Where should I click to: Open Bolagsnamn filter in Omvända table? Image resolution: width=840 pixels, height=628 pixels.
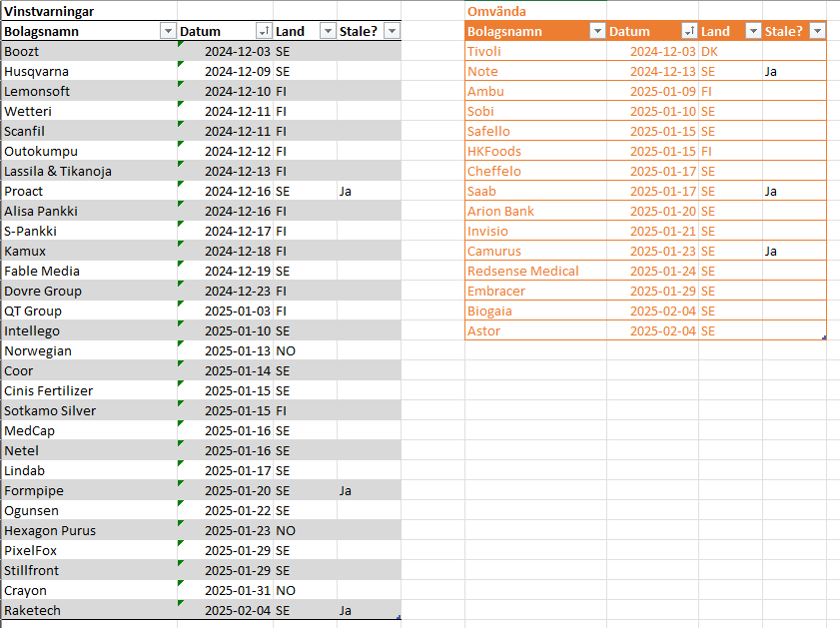[597, 31]
